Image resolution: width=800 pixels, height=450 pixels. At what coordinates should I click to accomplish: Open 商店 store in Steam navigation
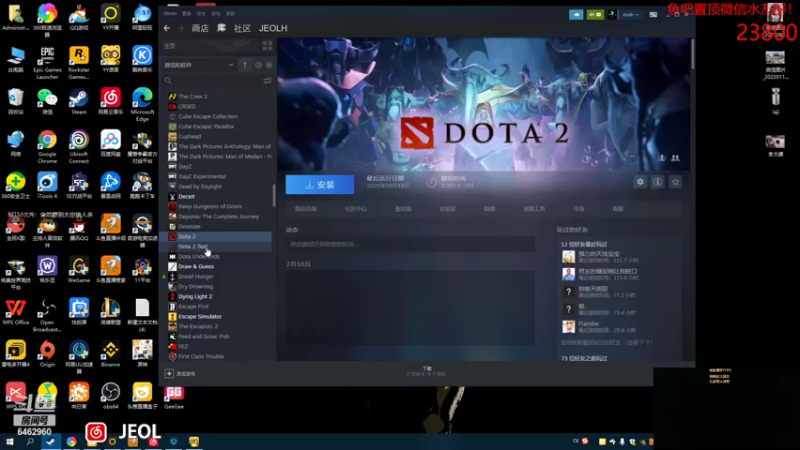200,28
